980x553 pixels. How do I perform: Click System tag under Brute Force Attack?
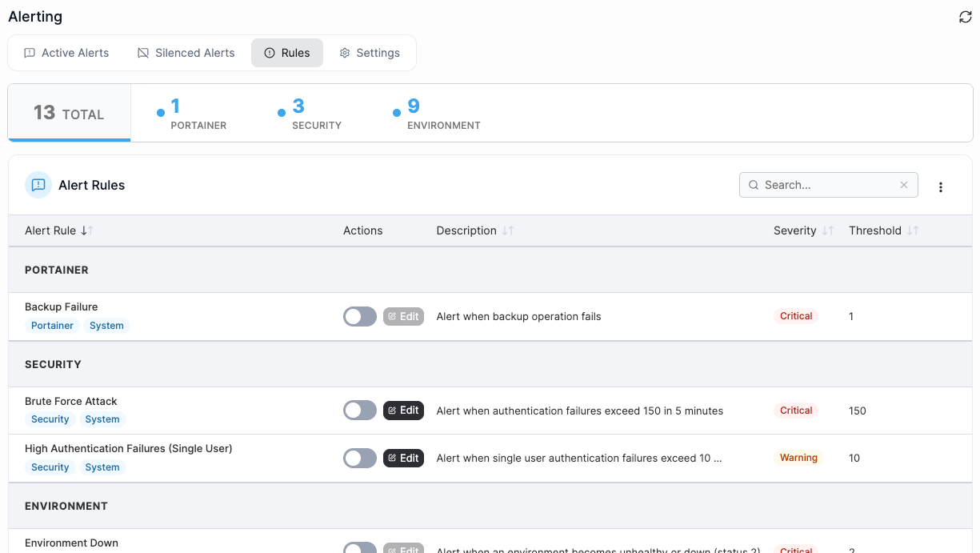[x=102, y=419]
